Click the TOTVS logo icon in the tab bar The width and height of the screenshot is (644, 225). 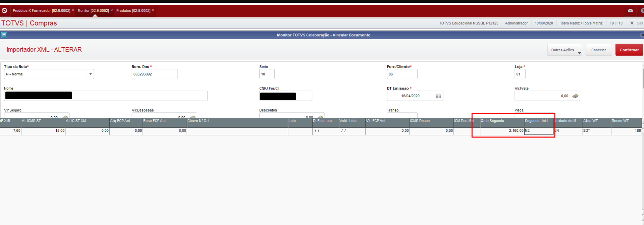[4, 10]
